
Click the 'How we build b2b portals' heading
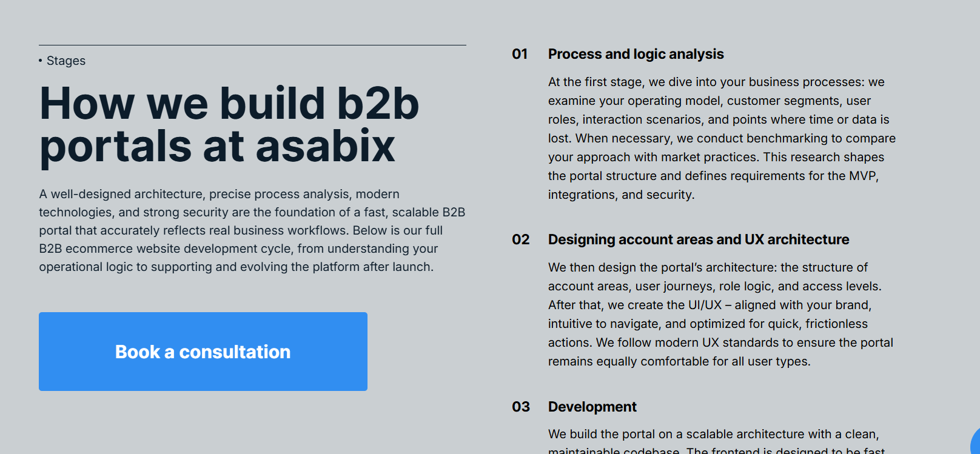click(x=229, y=124)
